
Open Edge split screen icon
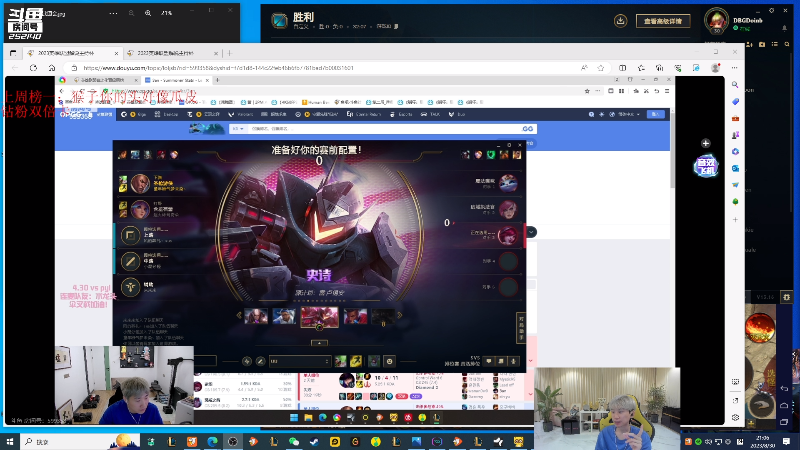click(622, 68)
